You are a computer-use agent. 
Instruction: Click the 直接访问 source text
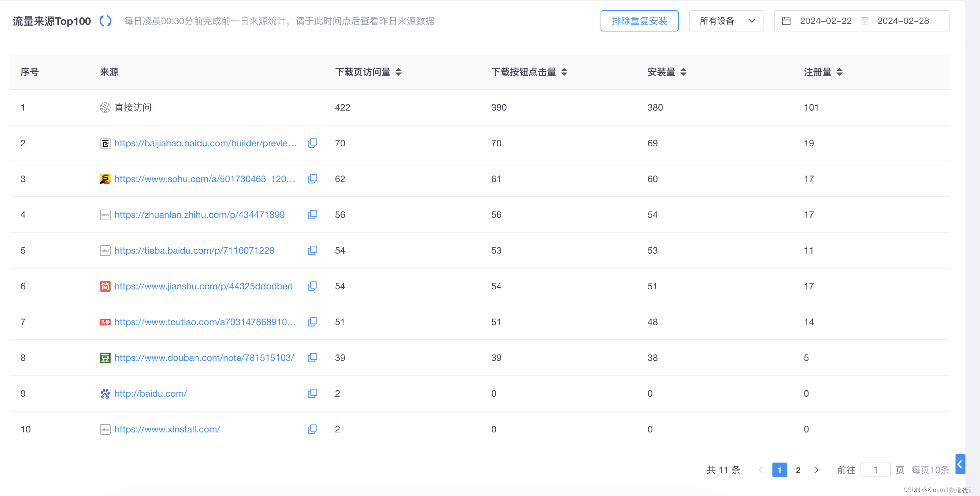click(133, 108)
